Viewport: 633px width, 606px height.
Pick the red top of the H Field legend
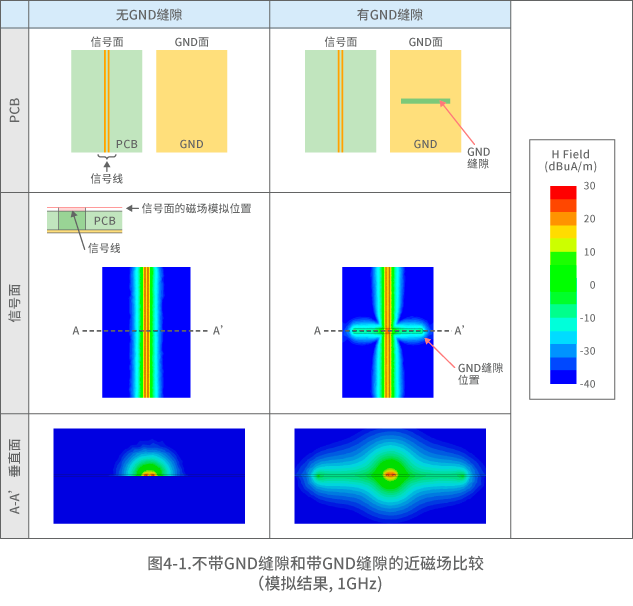click(x=563, y=192)
